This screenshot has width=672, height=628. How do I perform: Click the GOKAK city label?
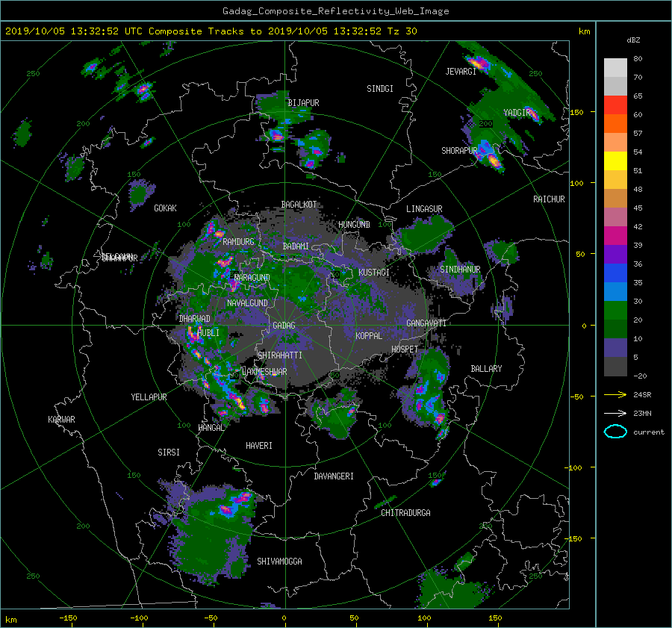(x=166, y=208)
